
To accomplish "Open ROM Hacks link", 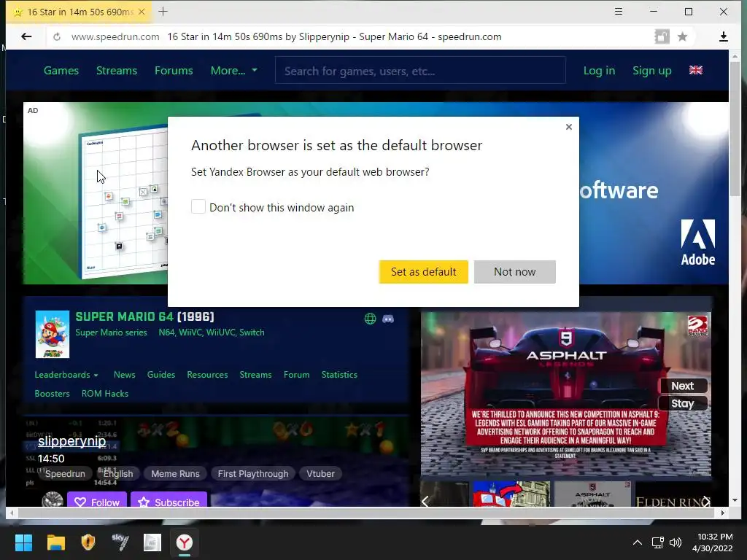I will point(105,394).
